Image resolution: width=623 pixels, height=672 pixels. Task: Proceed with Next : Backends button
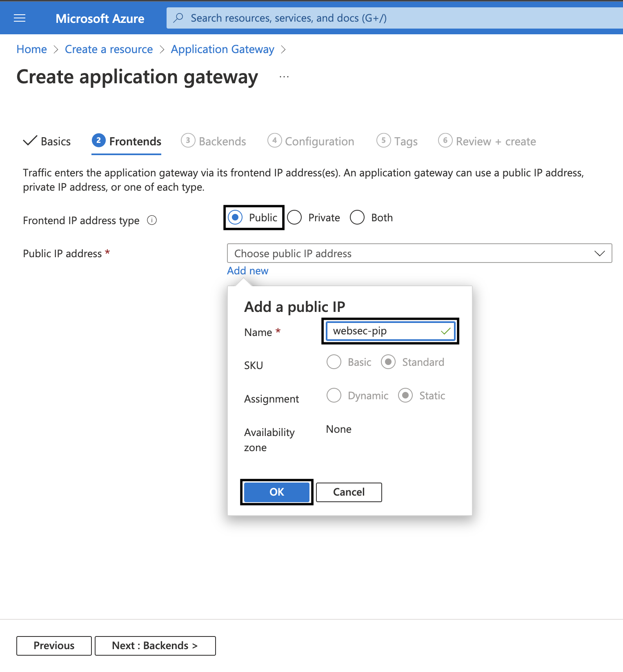point(155,645)
